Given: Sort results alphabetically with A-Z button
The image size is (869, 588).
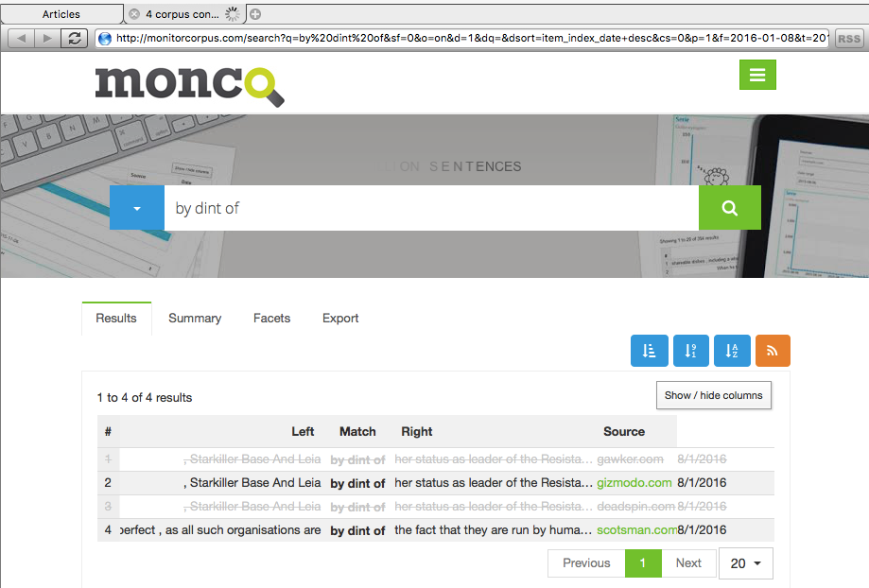Looking at the screenshot, I should [x=731, y=350].
